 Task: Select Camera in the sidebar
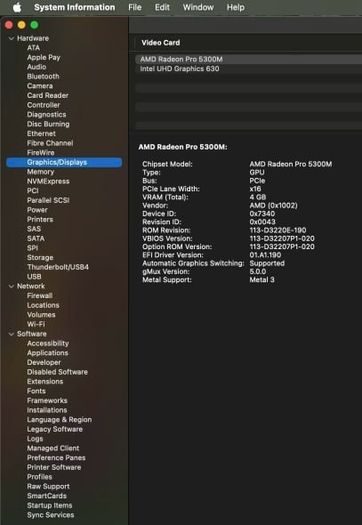point(40,86)
